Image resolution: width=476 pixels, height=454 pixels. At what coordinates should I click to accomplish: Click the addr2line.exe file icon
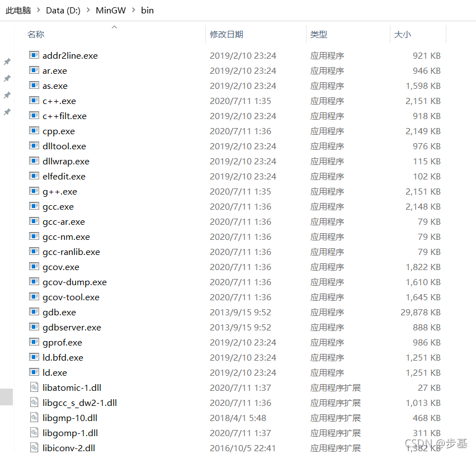coord(34,55)
